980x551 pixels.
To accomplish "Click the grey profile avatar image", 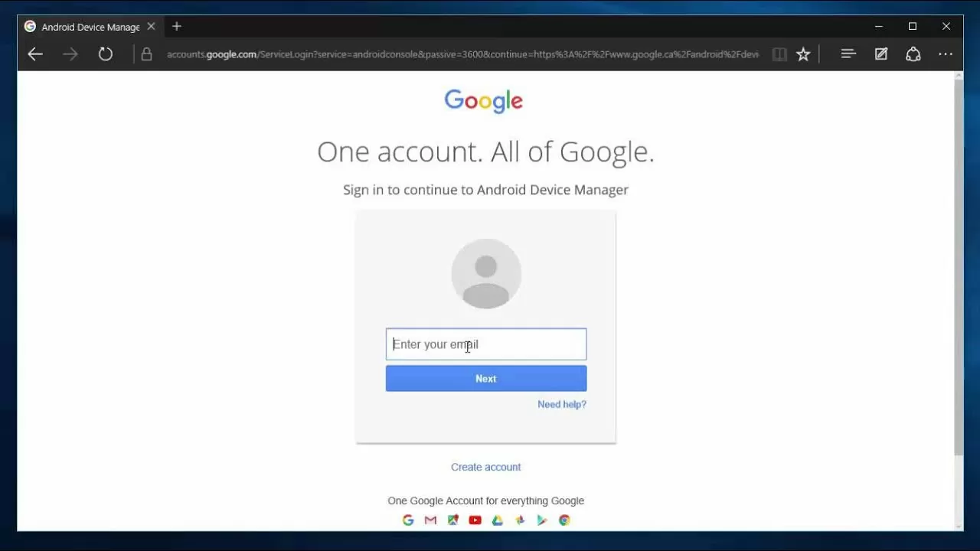I will click(486, 273).
